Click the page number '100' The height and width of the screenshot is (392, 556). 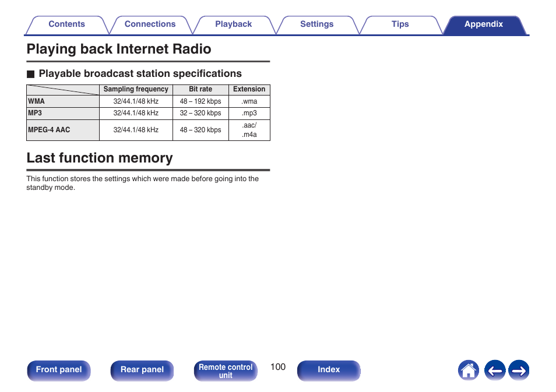(x=278, y=367)
